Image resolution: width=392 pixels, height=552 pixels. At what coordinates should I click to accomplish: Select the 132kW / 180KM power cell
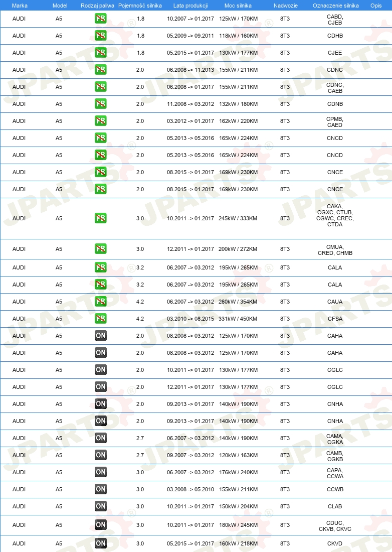click(239, 104)
